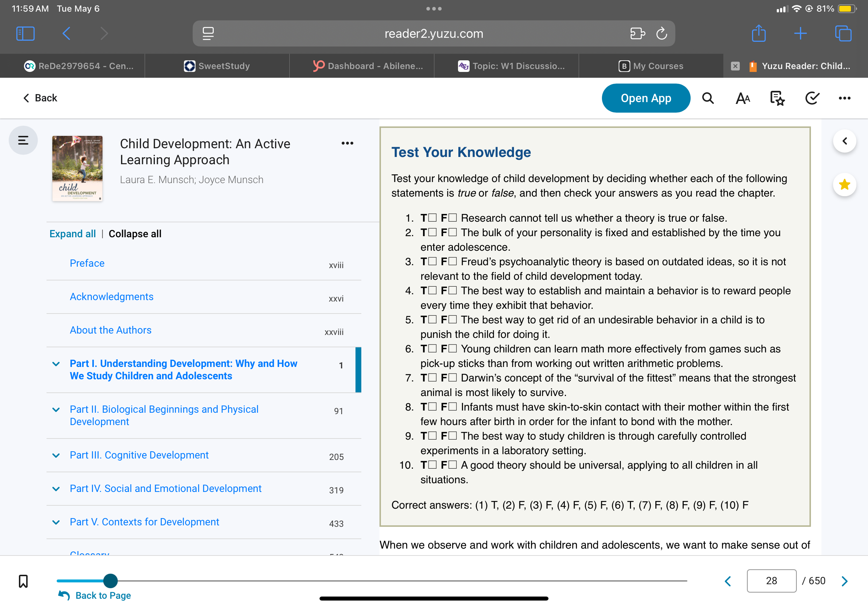This screenshot has height=606, width=868.
Task: Click Safari share icon
Action: (x=758, y=33)
